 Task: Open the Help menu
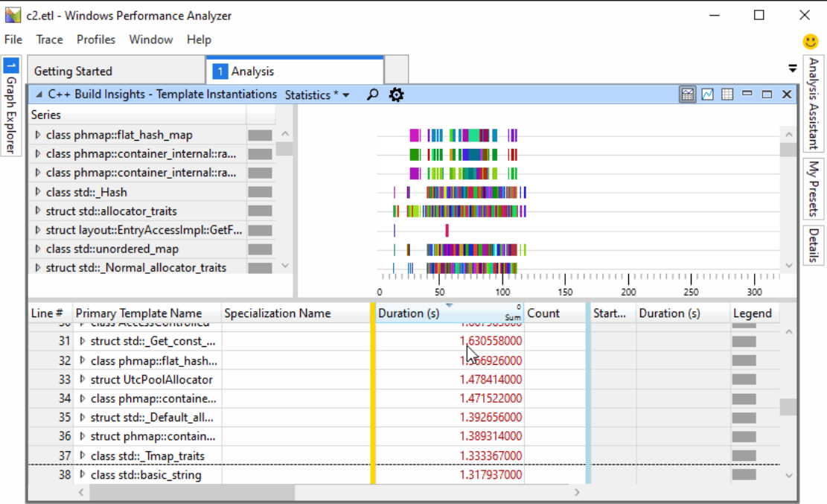click(199, 39)
